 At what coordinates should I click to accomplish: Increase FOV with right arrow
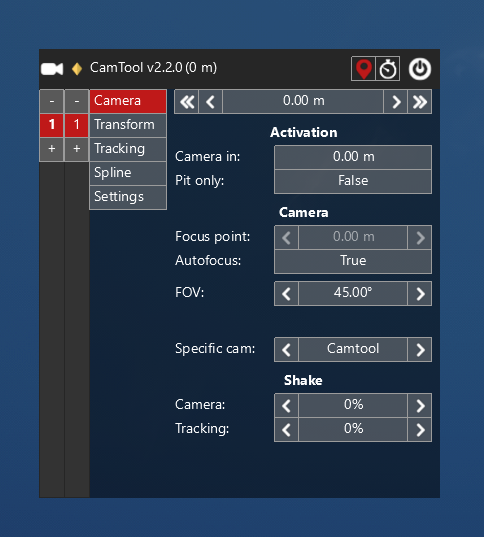point(420,294)
